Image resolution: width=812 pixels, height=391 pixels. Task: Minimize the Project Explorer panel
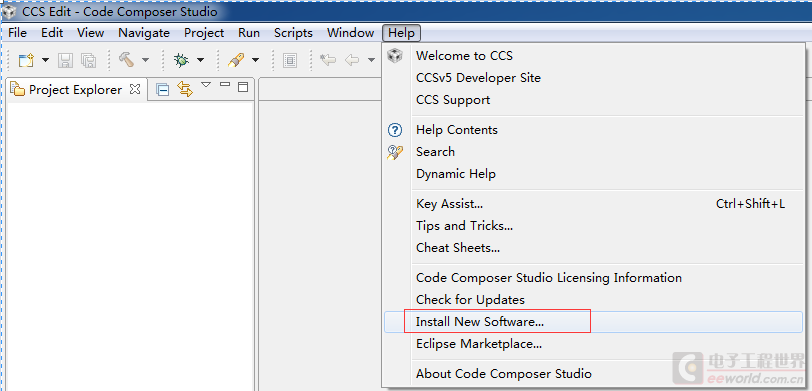tap(225, 84)
